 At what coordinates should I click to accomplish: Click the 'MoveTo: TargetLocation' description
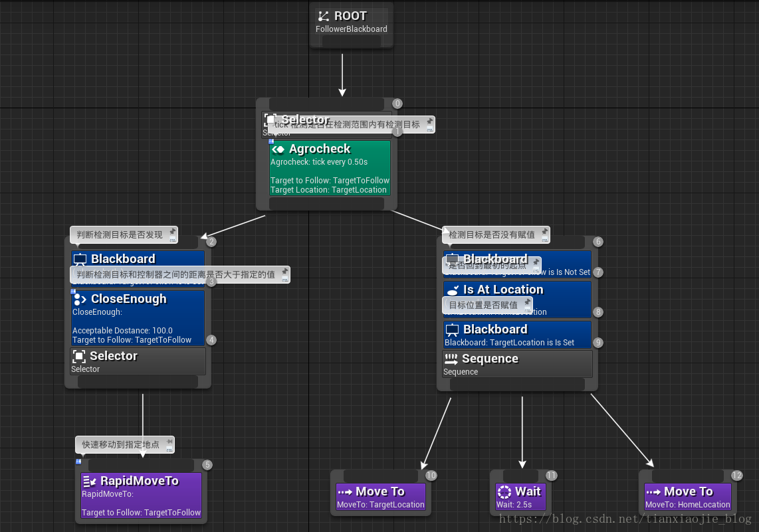(380, 504)
